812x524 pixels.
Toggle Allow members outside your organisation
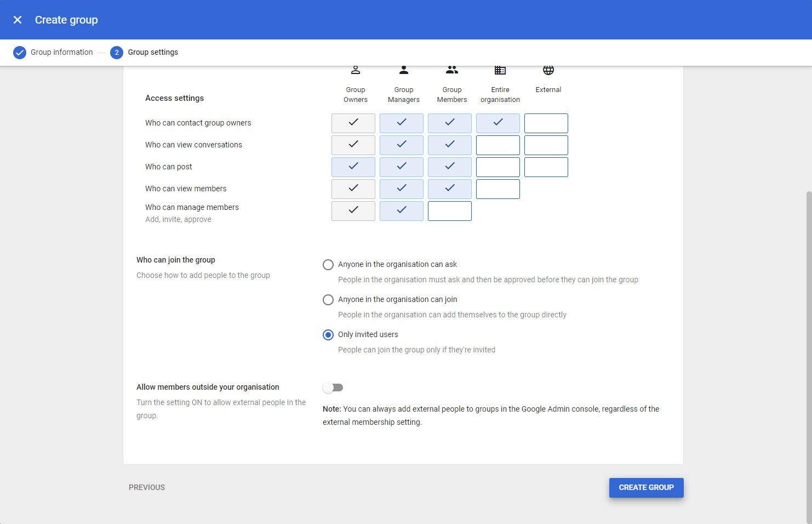[x=333, y=388]
